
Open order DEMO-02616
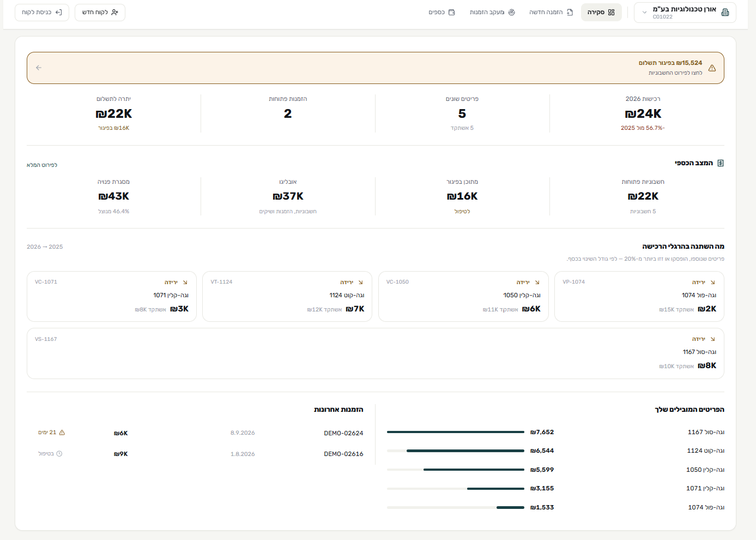(343, 454)
